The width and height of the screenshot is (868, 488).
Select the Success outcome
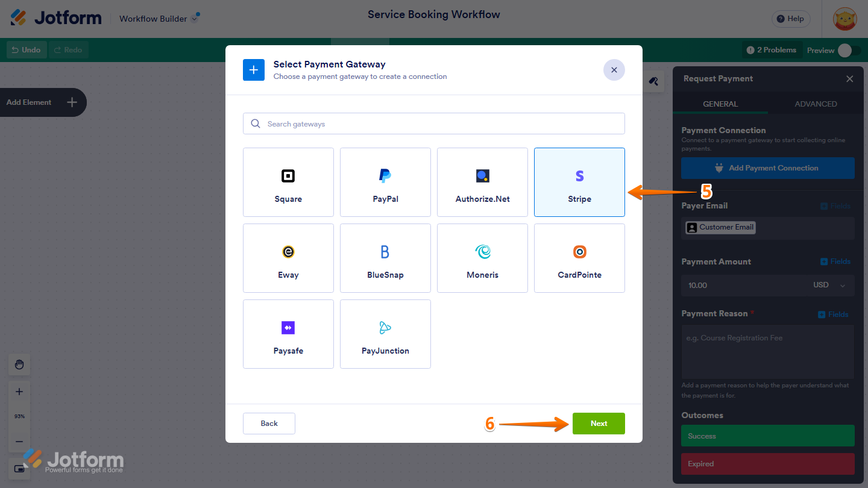pyautogui.click(x=768, y=436)
